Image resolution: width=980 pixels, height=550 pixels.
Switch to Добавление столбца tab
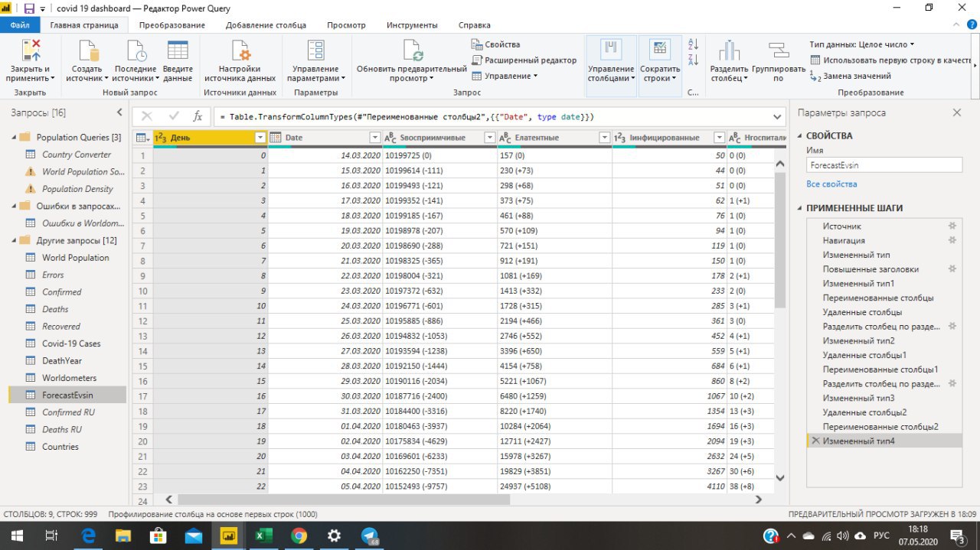[x=266, y=25]
